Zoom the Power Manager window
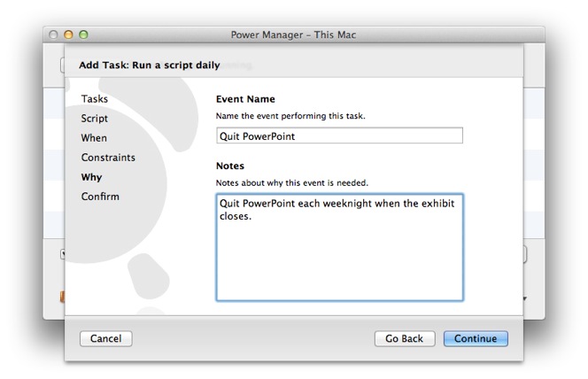Image resolution: width=588 pixels, height=379 pixels. click(83, 35)
